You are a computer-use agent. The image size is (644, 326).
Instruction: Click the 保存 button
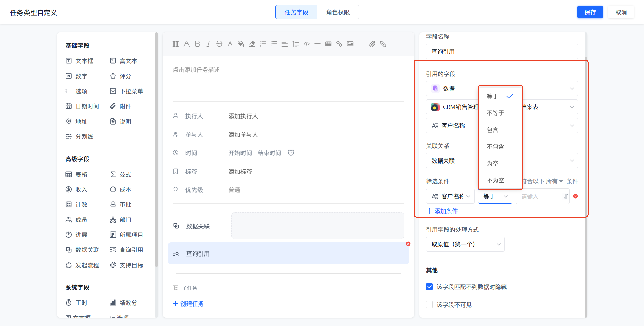(x=590, y=12)
